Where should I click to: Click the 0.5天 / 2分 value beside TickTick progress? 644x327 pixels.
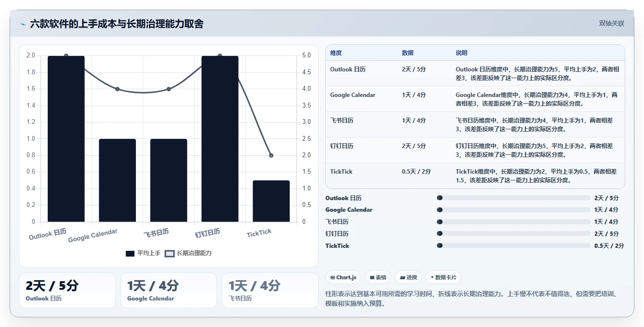point(609,246)
